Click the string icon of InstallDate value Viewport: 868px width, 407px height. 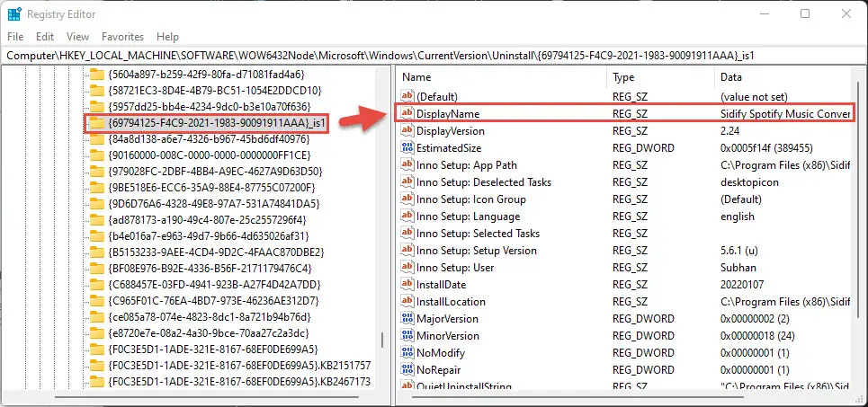point(407,284)
